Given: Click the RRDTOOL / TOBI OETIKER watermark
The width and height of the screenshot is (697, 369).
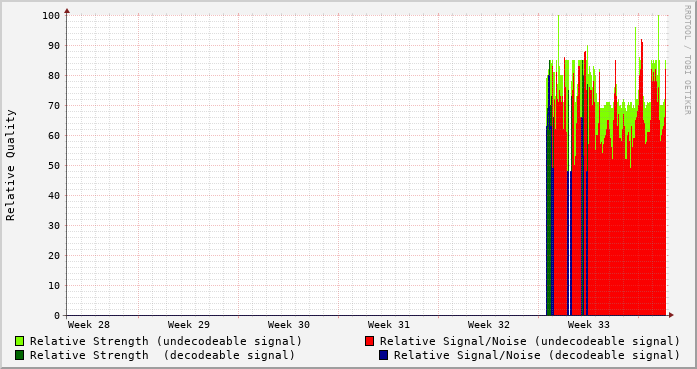Looking at the screenshot, I should tap(687, 60).
